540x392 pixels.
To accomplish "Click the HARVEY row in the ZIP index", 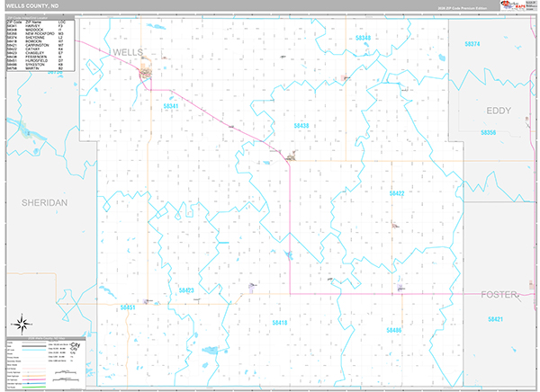I will [35, 26].
